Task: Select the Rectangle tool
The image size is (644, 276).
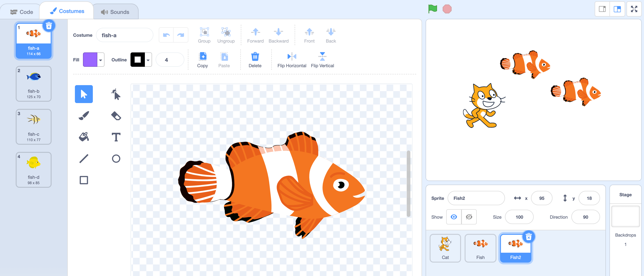Action: pyautogui.click(x=84, y=180)
